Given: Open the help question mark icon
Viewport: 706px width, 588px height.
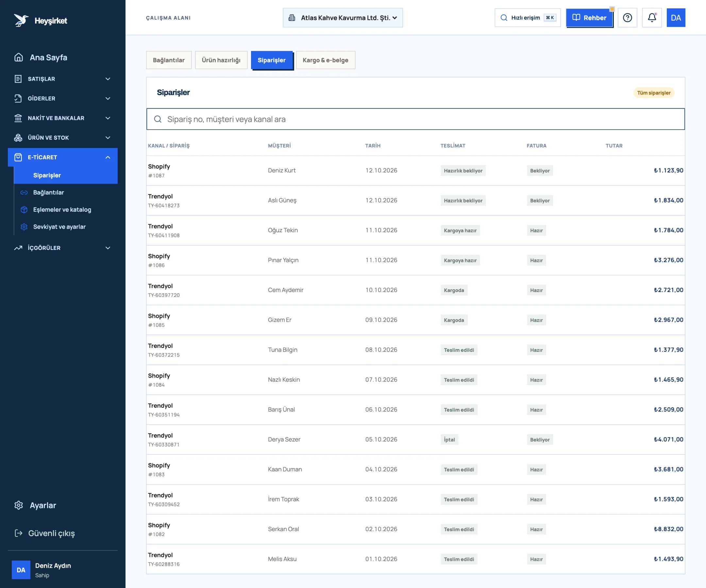Looking at the screenshot, I should [627, 18].
